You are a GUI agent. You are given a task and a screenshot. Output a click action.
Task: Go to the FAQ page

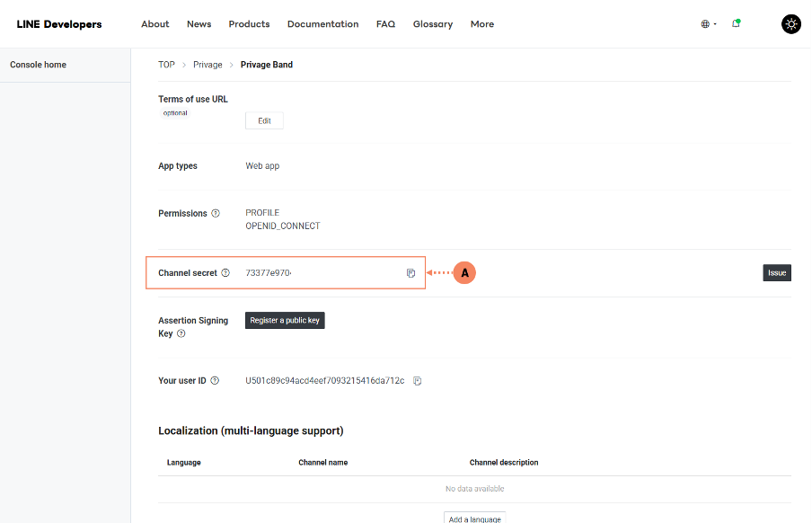tap(385, 24)
